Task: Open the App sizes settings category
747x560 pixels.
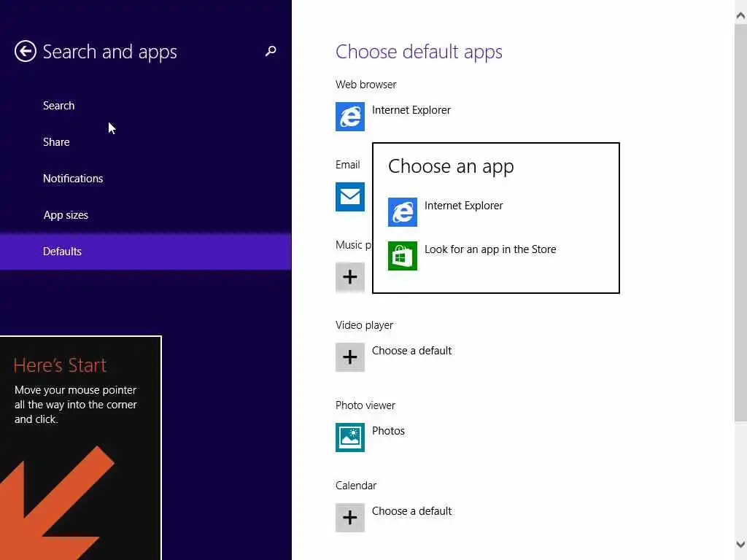Action: point(66,215)
